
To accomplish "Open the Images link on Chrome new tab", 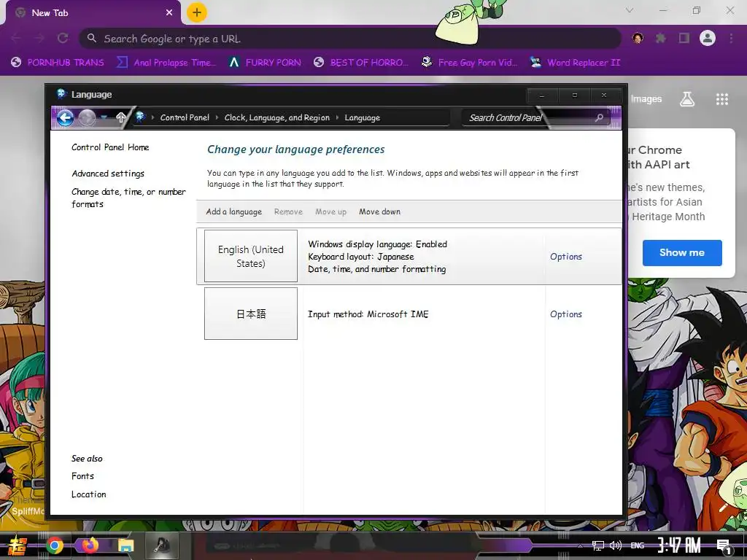I will pyautogui.click(x=646, y=99).
